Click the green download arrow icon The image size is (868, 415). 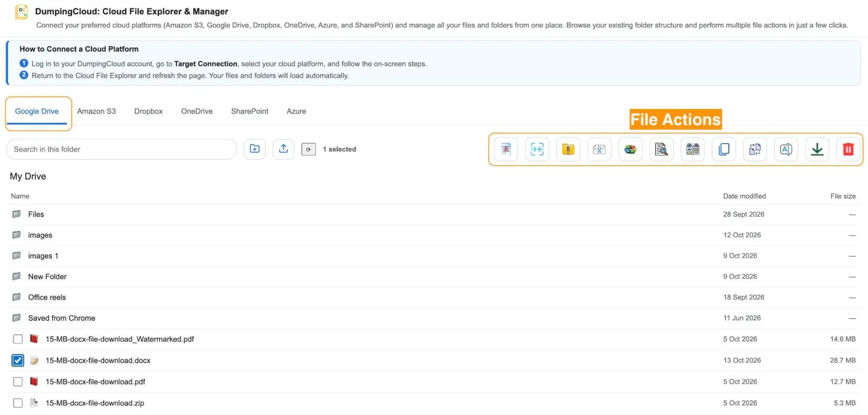tap(817, 149)
